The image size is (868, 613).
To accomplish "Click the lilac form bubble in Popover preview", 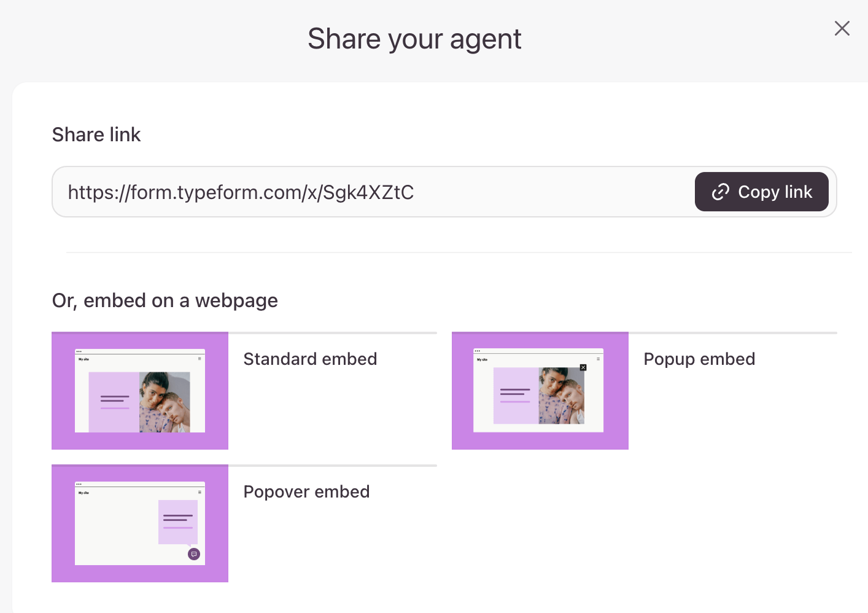I will [x=178, y=521].
